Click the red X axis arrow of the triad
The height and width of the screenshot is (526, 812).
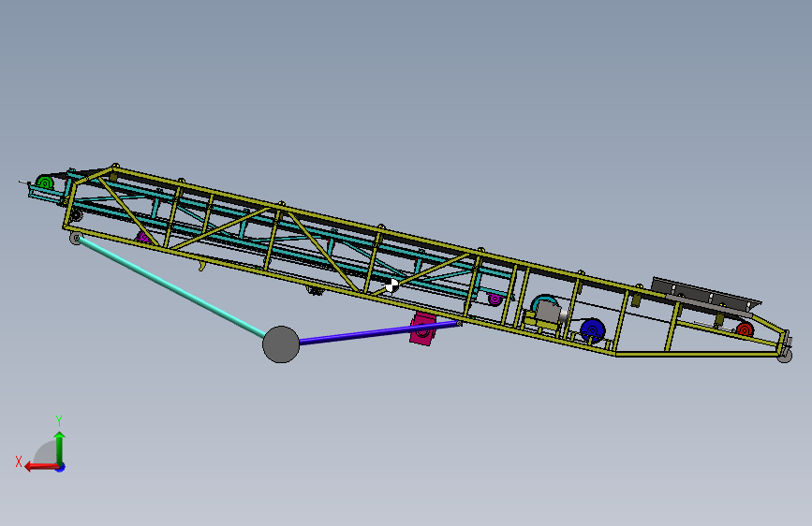point(41,467)
